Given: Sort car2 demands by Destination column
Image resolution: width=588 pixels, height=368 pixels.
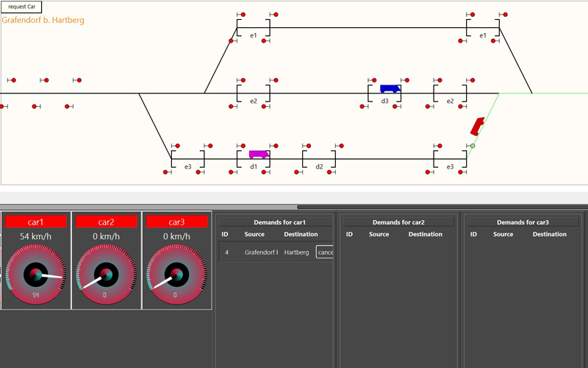Looking at the screenshot, I should click(x=426, y=234).
